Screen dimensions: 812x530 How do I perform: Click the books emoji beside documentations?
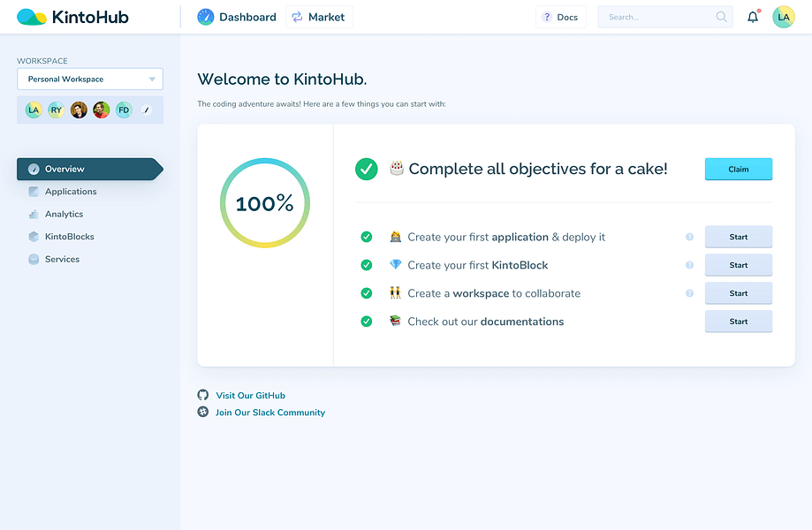point(396,321)
